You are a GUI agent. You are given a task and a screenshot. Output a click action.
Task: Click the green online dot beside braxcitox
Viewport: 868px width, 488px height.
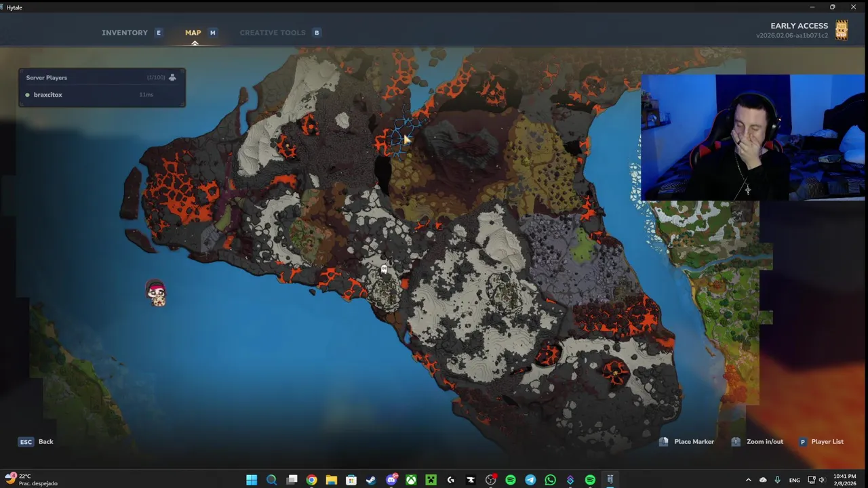pyautogui.click(x=27, y=95)
